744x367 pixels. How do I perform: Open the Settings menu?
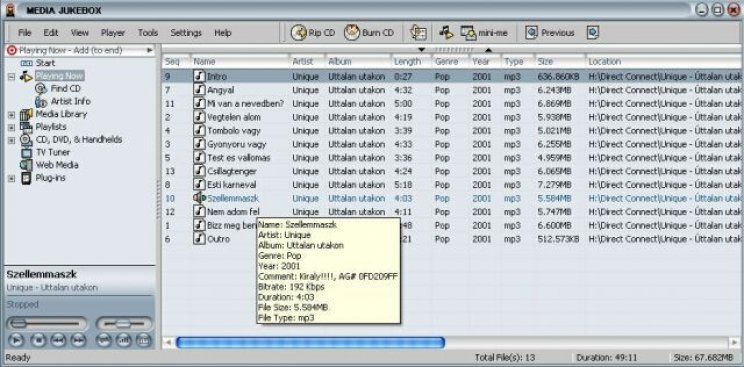[186, 33]
